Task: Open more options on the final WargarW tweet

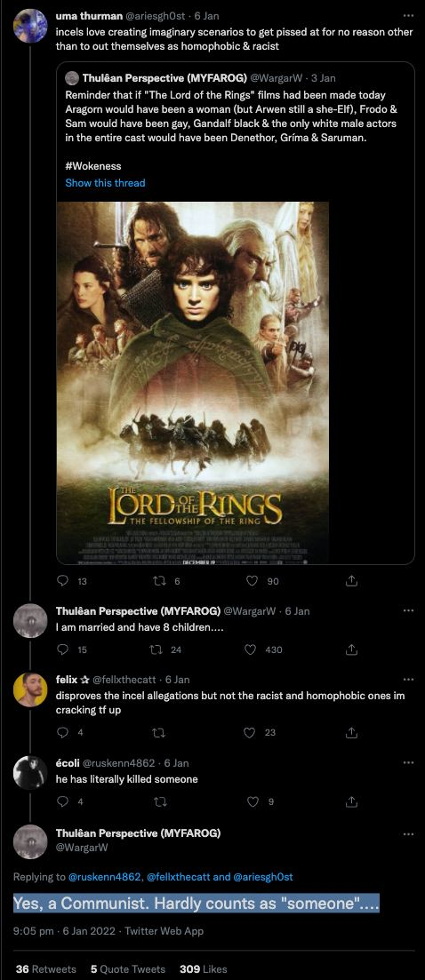Action: click(408, 833)
